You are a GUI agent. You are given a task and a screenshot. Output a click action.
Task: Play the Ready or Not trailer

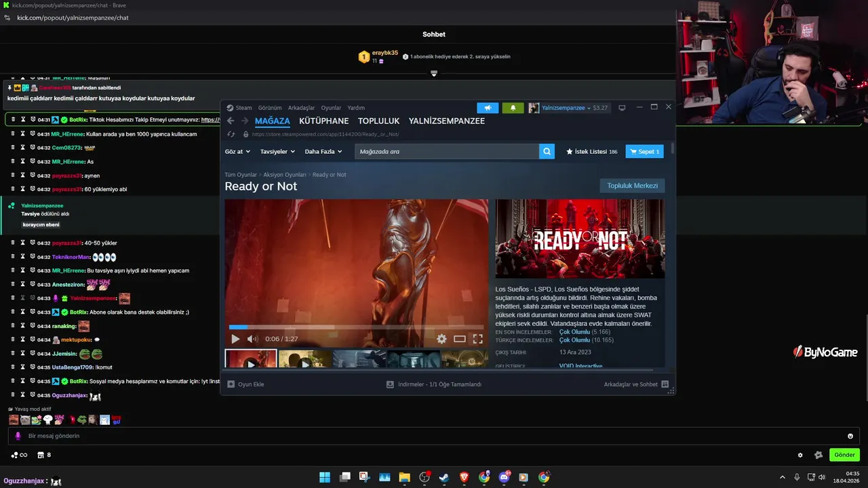235,339
